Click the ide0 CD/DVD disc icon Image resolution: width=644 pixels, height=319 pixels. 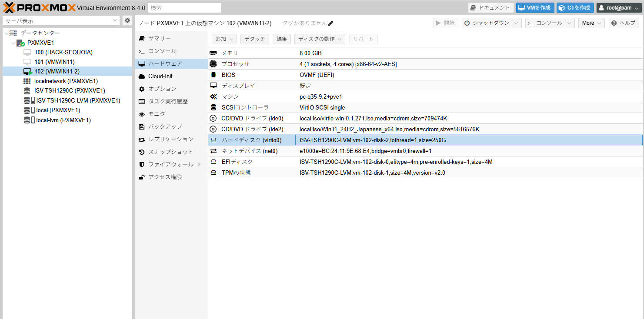click(x=213, y=118)
